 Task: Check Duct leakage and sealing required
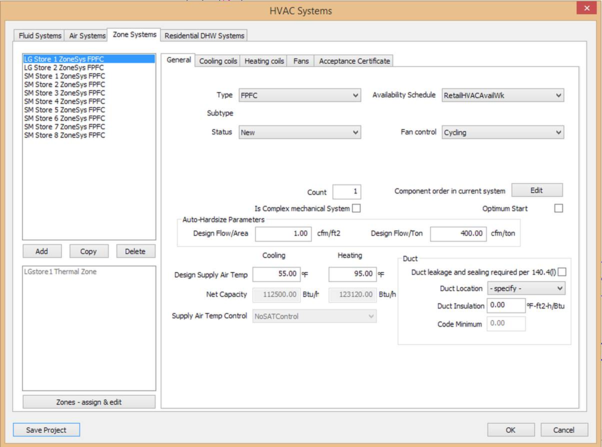tap(562, 272)
